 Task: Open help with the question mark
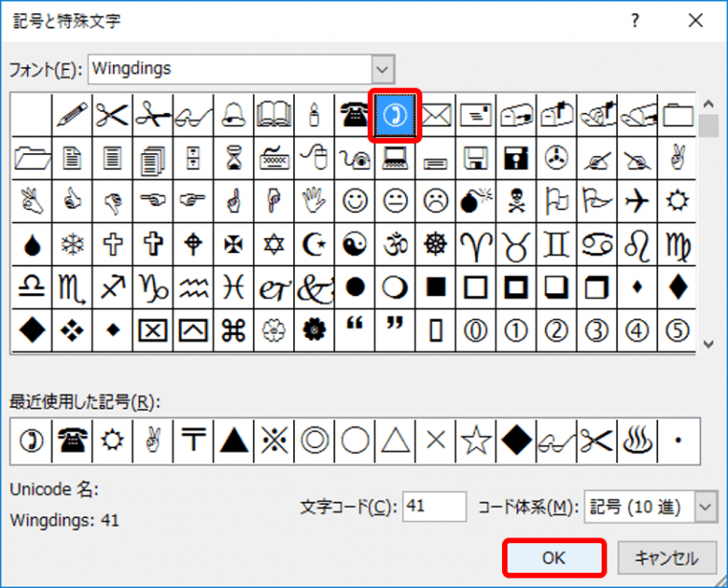[x=635, y=20]
